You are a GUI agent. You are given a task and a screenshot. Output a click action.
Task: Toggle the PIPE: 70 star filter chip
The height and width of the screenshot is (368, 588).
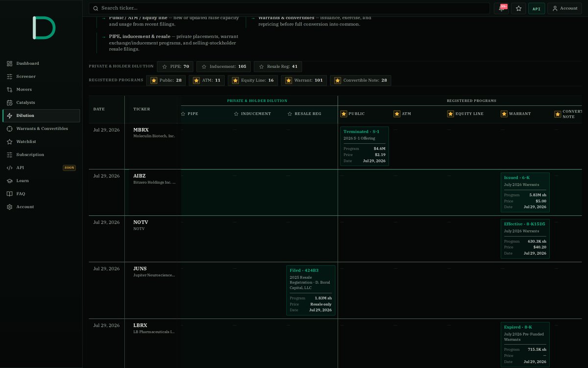point(175,67)
